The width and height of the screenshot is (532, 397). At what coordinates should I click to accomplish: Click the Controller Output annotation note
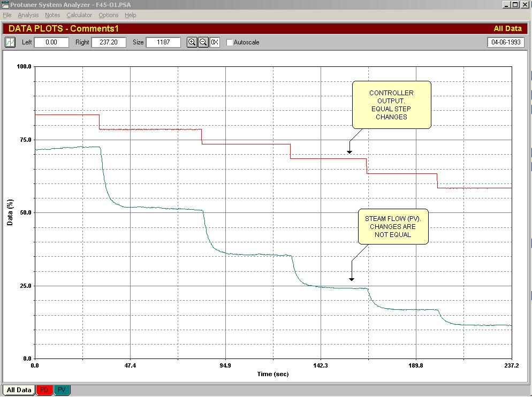pyautogui.click(x=391, y=105)
